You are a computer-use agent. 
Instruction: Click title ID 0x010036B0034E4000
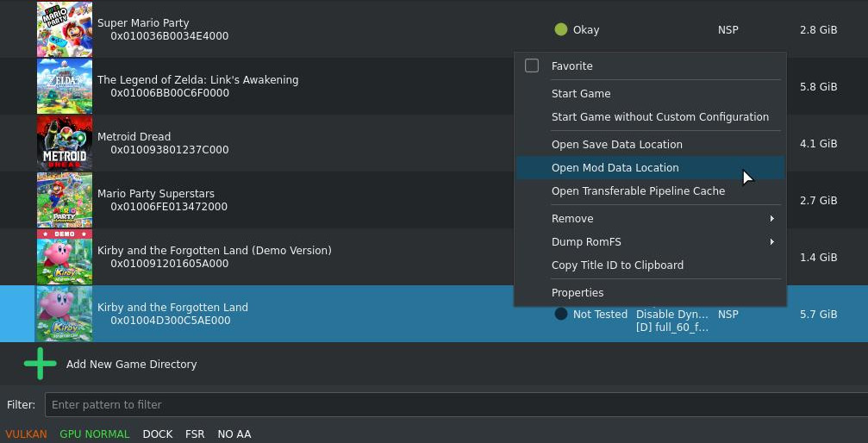coord(170,36)
